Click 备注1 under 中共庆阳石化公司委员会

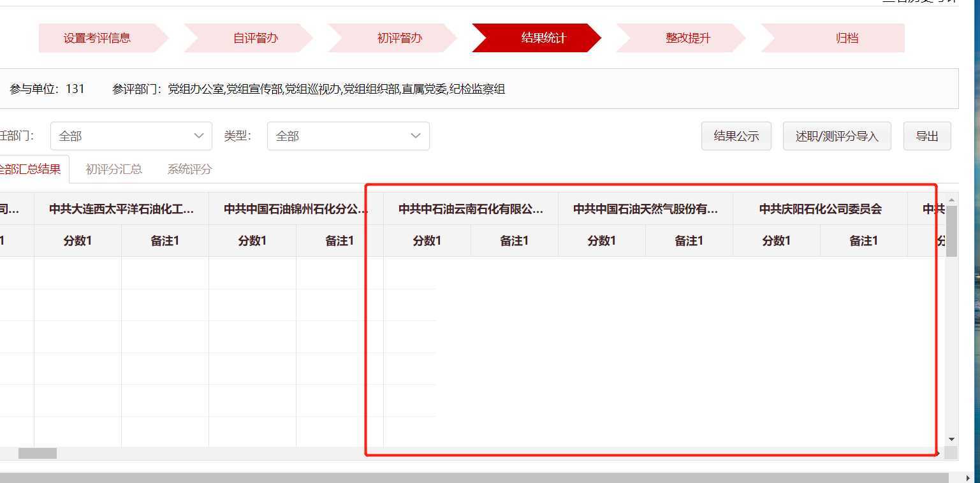click(864, 241)
